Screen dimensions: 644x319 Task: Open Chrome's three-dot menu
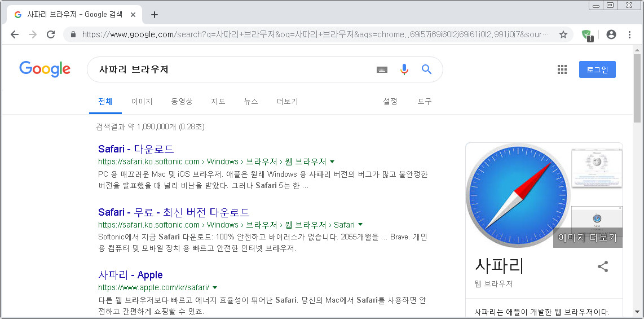pyautogui.click(x=630, y=34)
